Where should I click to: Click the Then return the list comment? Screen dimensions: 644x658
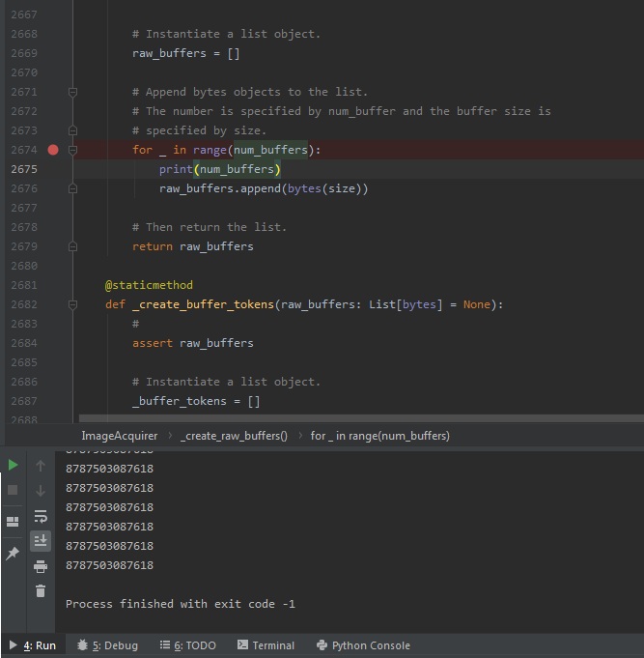tap(210, 227)
